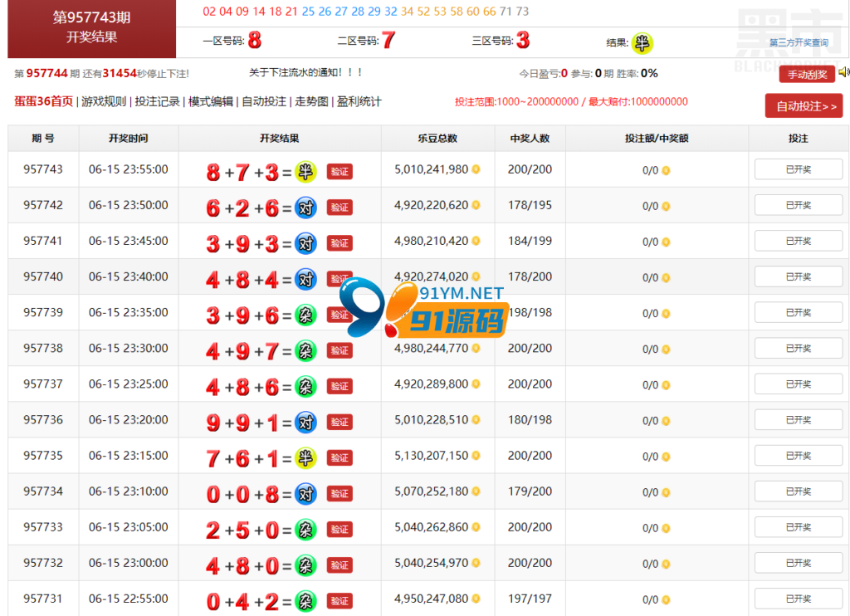Click the 对 result badge in row 957736
This screenshot has width=850, height=616.
tap(305, 423)
